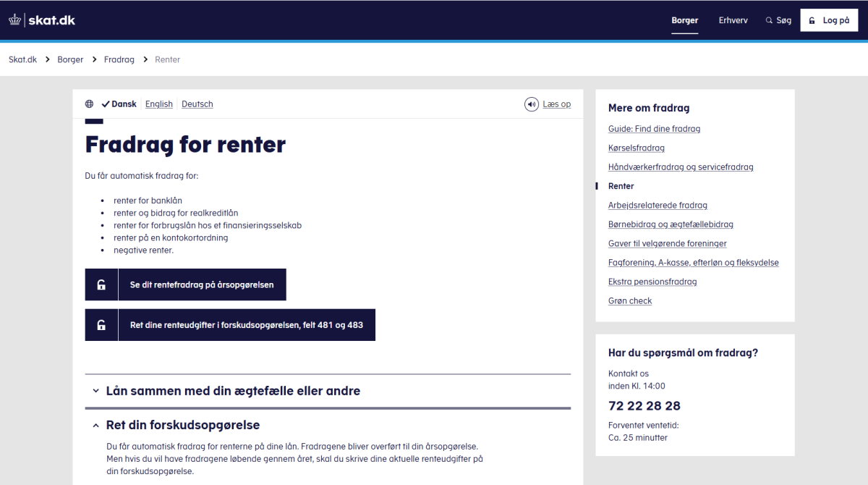This screenshot has height=485, width=868.
Task: Collapse Ret din forskudsopgørelse section
Action: point(182,425)
